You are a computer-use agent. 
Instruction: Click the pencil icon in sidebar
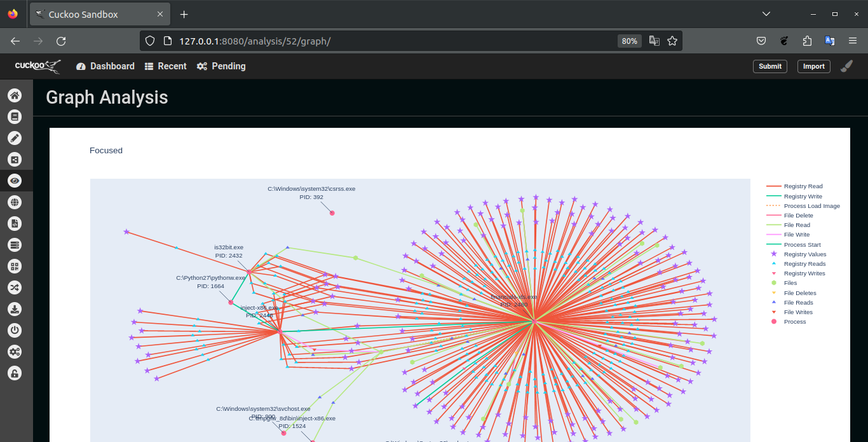tap(15, 138)
